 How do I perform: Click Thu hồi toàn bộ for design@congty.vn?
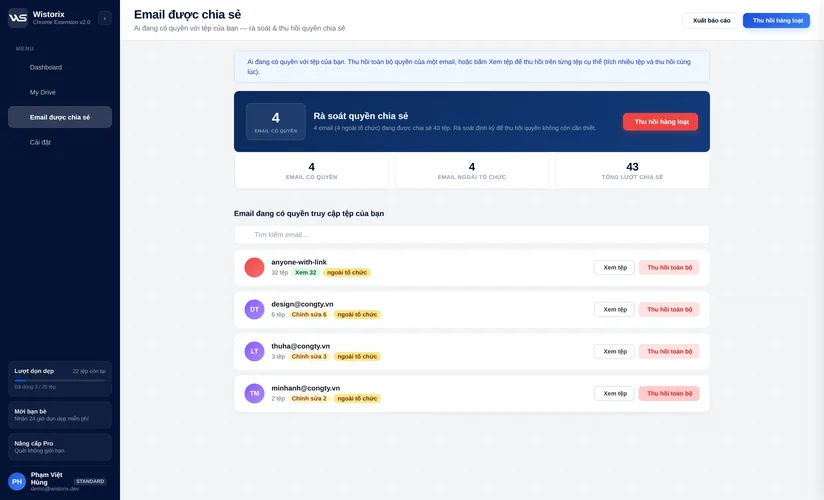pyautogui.click(x=669, y=309)
